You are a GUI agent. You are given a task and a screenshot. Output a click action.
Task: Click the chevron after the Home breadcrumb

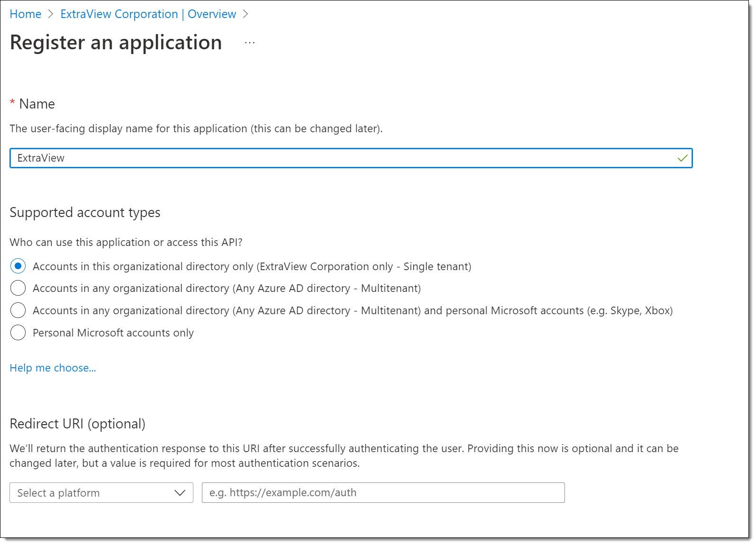click(x=51, y=14)
